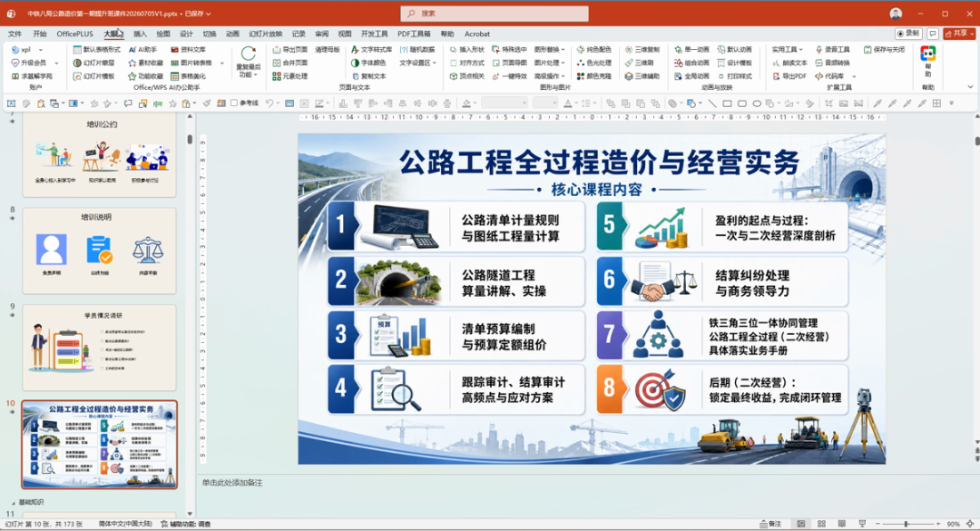
Task: Switch to the 幻灯片放映 tab
Action: (266, 34)
